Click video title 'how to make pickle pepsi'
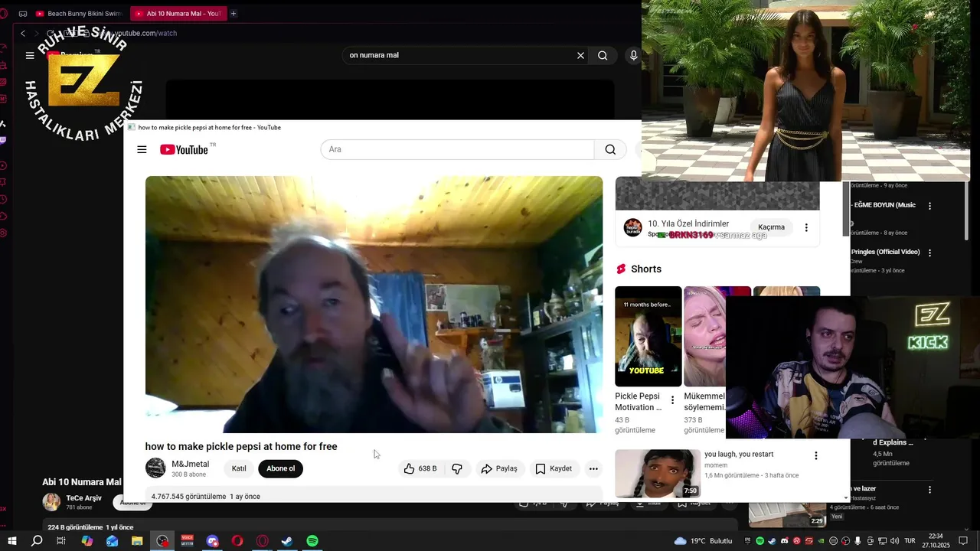 click(x=241, y=446)
